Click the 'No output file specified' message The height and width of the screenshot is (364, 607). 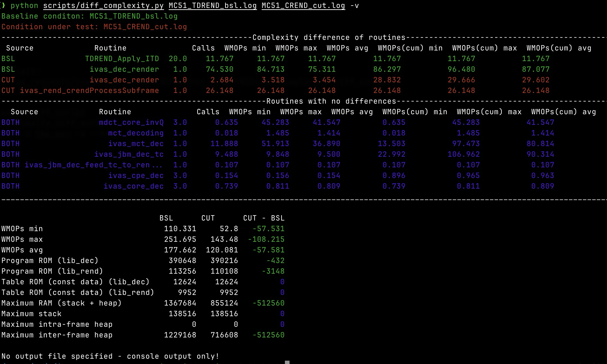coord(110,356)
